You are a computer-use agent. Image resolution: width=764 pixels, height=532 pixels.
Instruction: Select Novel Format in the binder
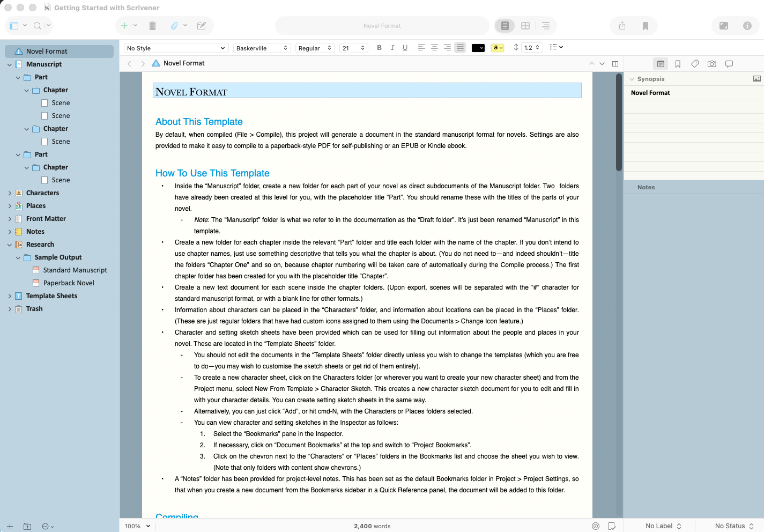pyautogui.click(x=59, y=51)
